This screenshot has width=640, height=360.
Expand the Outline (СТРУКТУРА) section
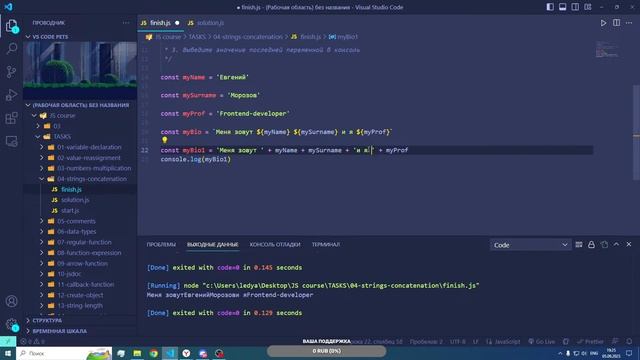pyautogui.click(x=80, y=320)
